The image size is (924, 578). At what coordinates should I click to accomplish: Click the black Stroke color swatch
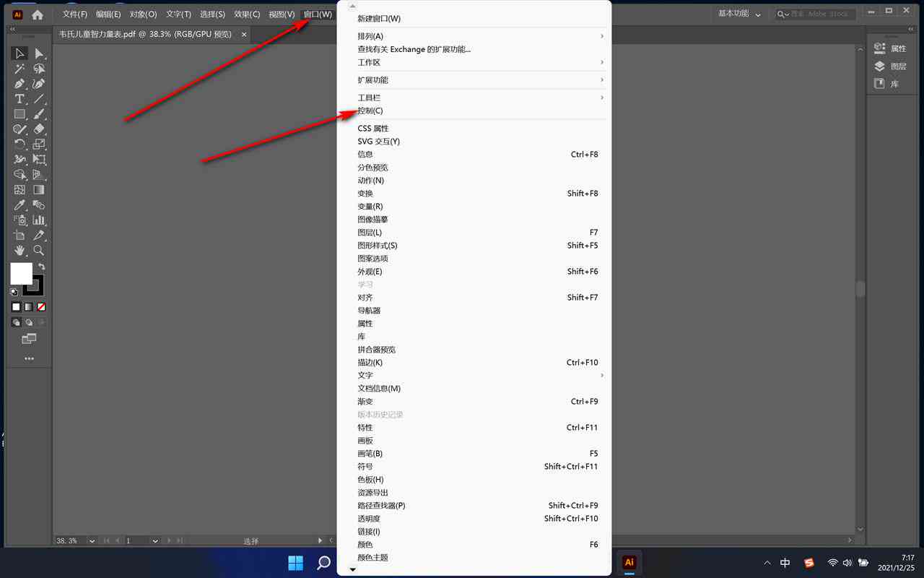(34, 285)
